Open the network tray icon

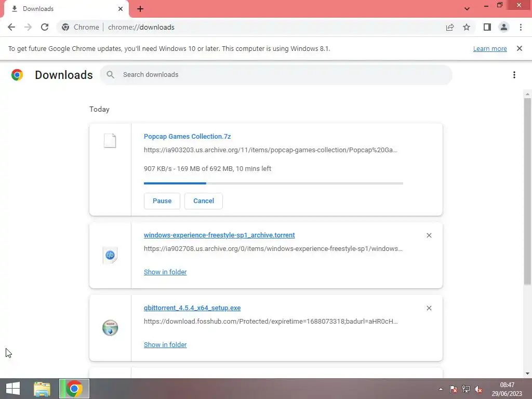click(x=466, y=389)
